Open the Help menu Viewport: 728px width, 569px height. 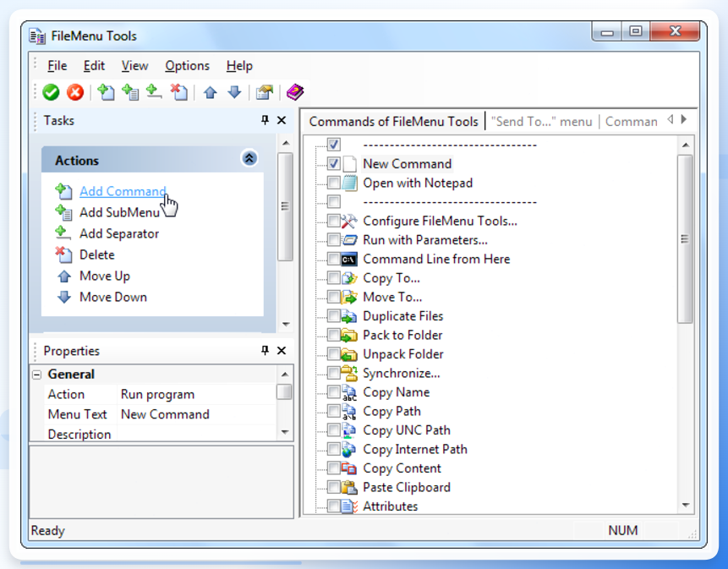[x=239, y=66]
